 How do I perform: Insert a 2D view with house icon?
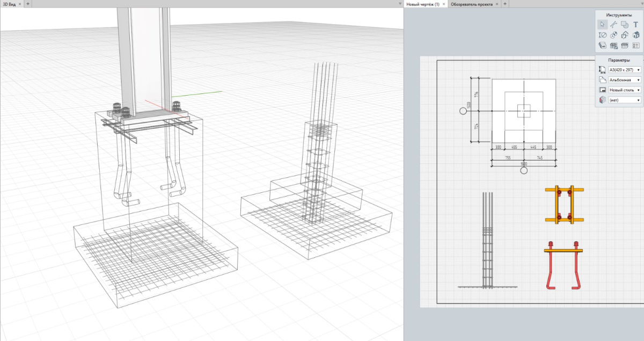[625, 35]
